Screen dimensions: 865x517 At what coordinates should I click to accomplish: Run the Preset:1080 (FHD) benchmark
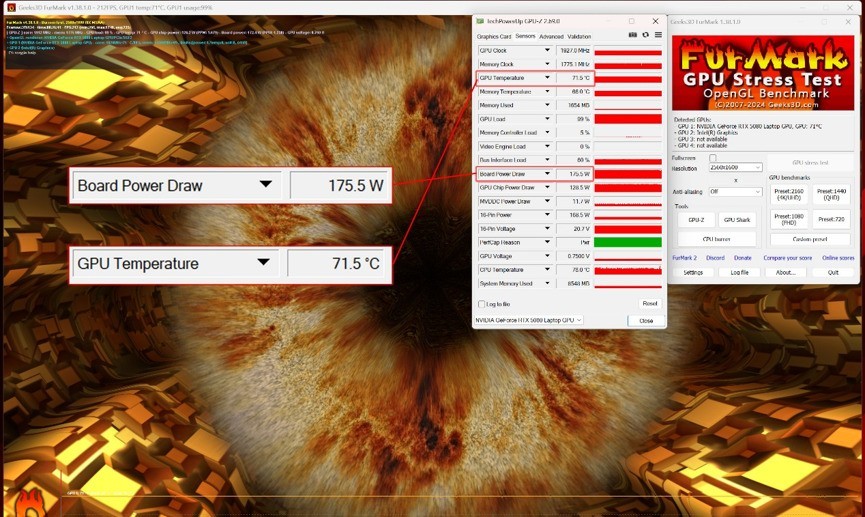point(789,219)
